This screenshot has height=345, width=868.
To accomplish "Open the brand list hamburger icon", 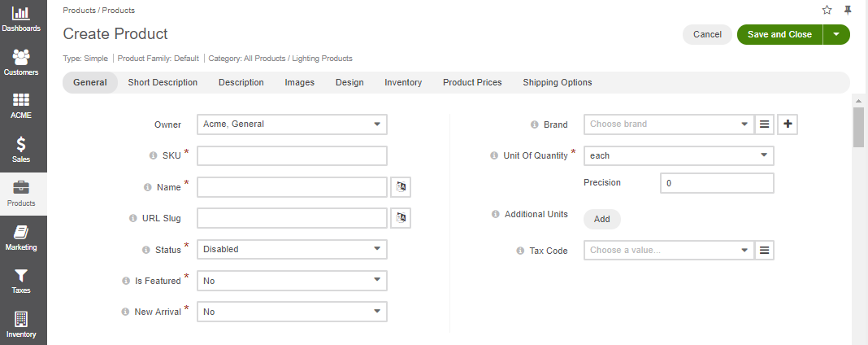I will 764,124.
